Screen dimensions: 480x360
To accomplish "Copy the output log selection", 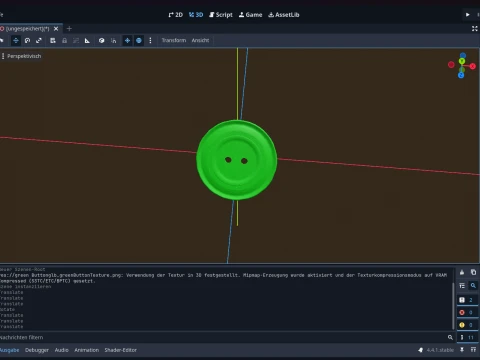I will (x=473, y=272).
